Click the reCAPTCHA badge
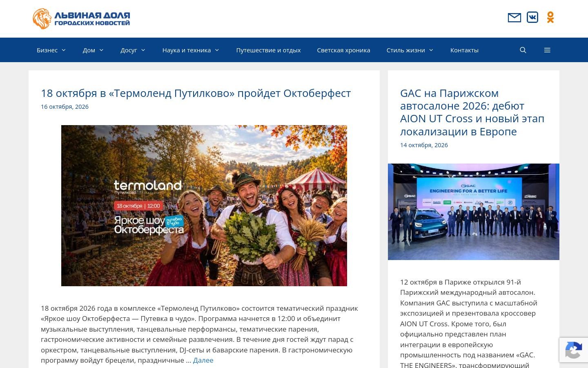The width and height of the screenshot is (588, 368). coord(574,350)
